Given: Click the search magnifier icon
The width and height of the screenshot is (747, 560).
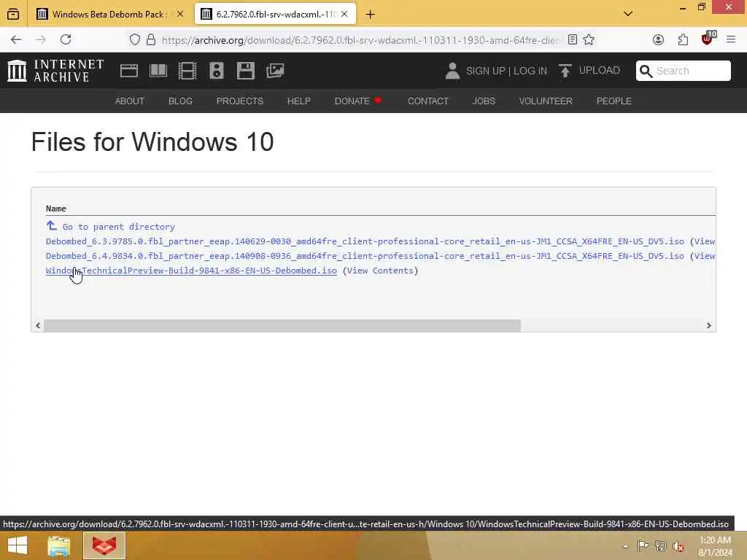Looking at the screenshot, I should pyautogui.click(x=646, y=71).
